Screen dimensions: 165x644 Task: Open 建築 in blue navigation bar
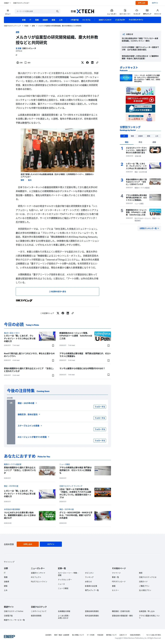tap(53, 20)
